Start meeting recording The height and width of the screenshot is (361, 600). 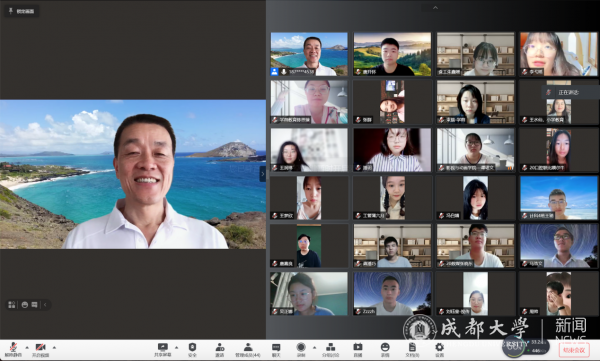(x=301, y=350)
